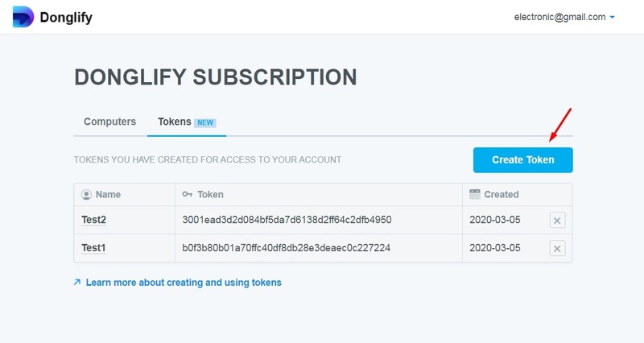Click the Created column header label
This screenshot has height=343, width=644.
tap(501, 194)
